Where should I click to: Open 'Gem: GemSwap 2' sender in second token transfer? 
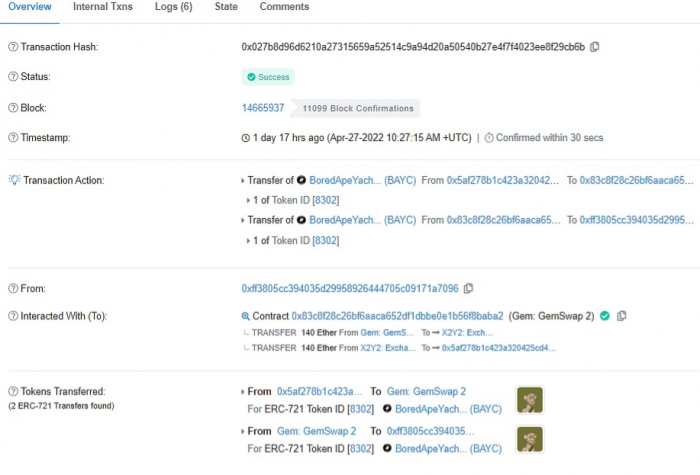pyautogui.click(x=317, y=431)
